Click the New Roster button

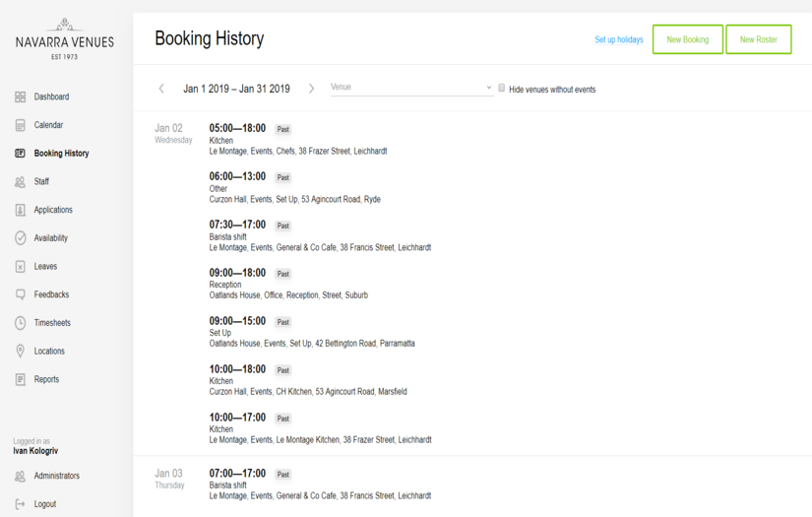point(759,39)
